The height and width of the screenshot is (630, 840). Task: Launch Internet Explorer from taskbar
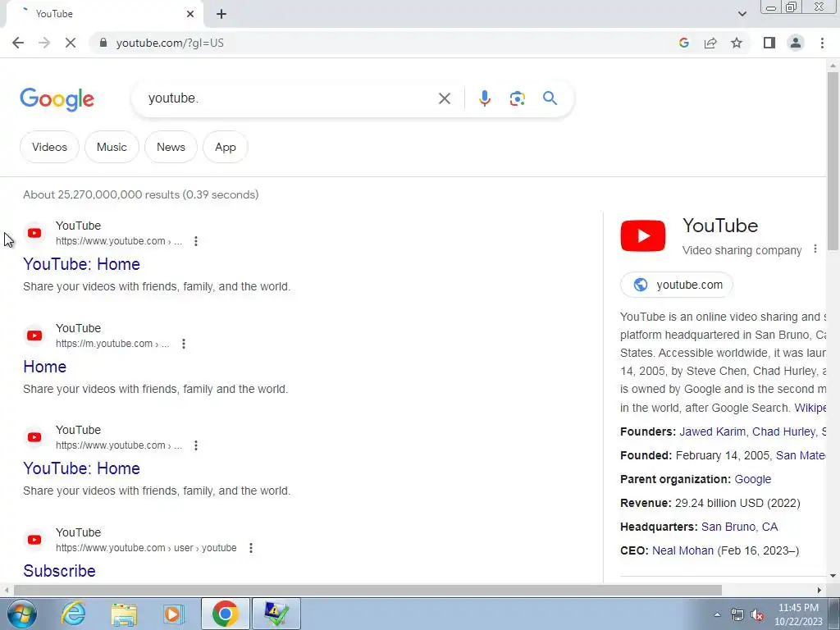pyautogui.click(x=73, y=614)
